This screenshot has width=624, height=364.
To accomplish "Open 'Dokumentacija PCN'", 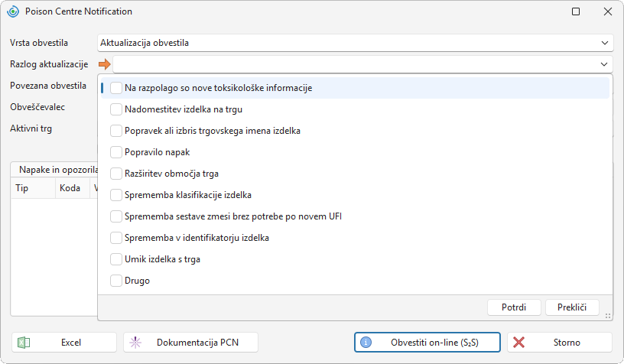I will click(190, 343).
